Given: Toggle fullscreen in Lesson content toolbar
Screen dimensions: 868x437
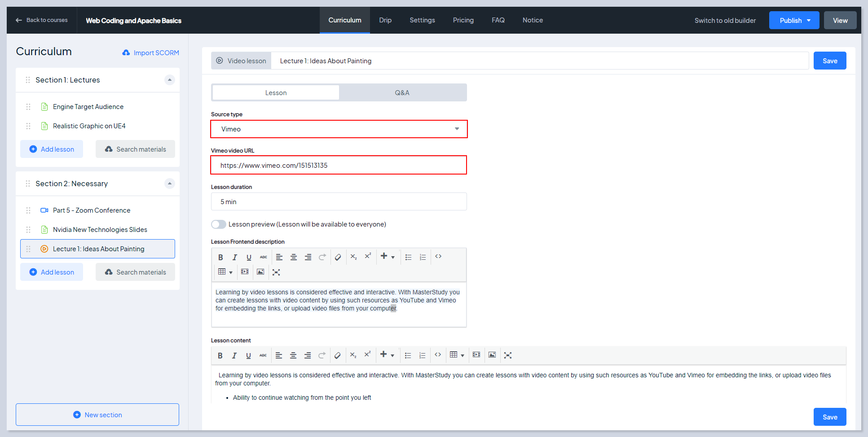Looking at the screenshot, I should (508, 355).
